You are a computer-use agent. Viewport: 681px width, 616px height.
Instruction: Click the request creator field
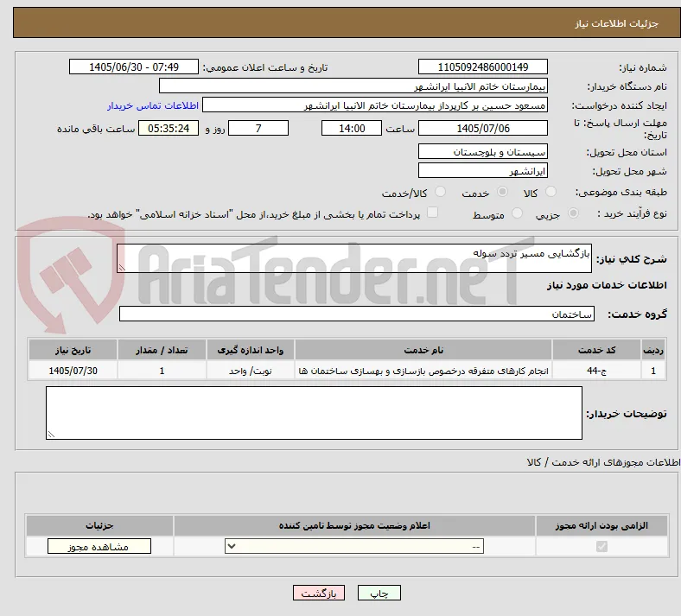tap(375, 105)
